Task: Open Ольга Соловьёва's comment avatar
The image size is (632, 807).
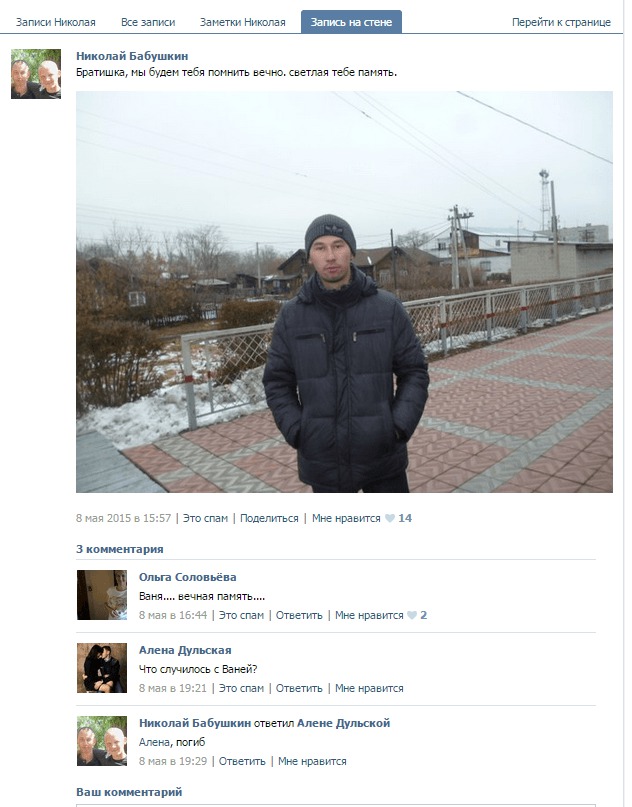Action: (102, 595)
